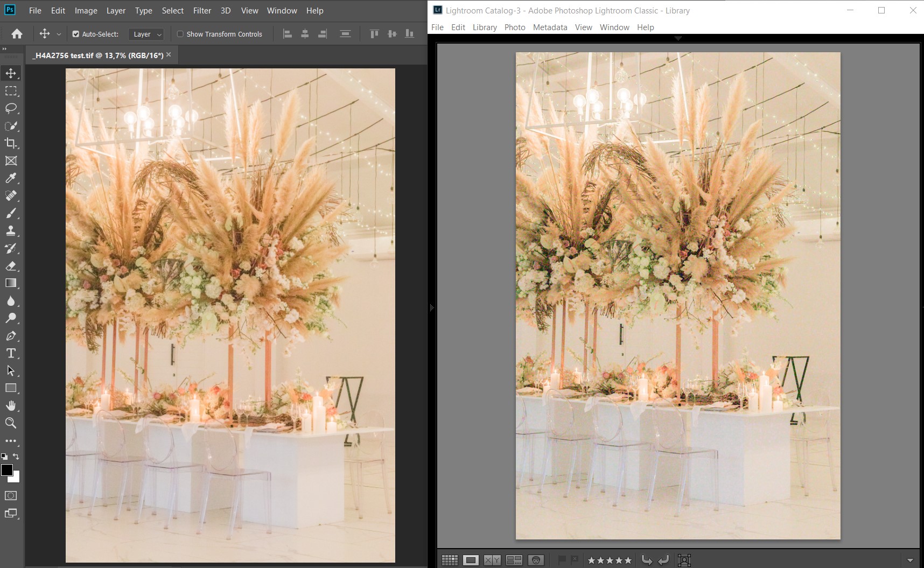Rotate photo clockwise in Lightroom
This screenshot has height=568, width=924.
663,560
